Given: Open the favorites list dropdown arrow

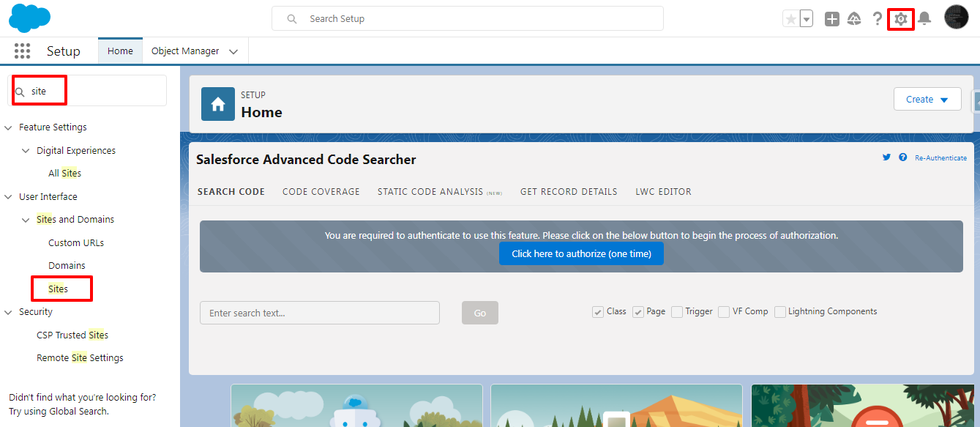Looking at the screenshot, I should pyautogui.click(x=806, y=19).
